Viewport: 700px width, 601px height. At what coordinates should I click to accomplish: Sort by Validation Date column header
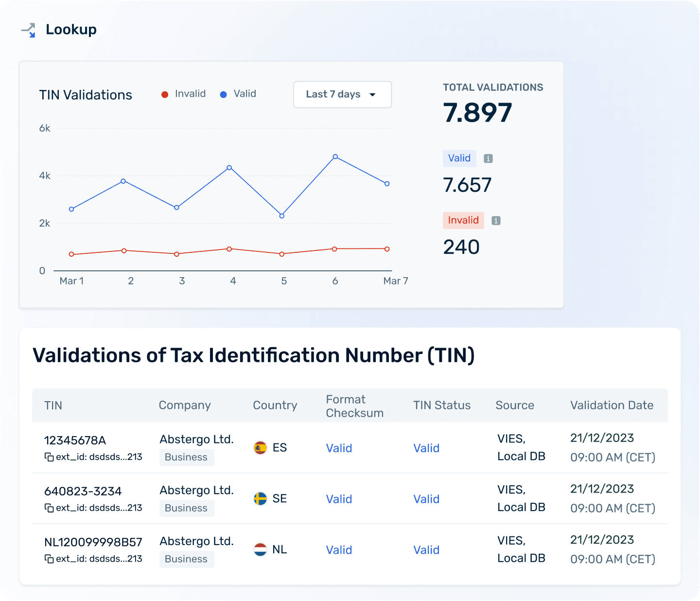tap(612, 406)
